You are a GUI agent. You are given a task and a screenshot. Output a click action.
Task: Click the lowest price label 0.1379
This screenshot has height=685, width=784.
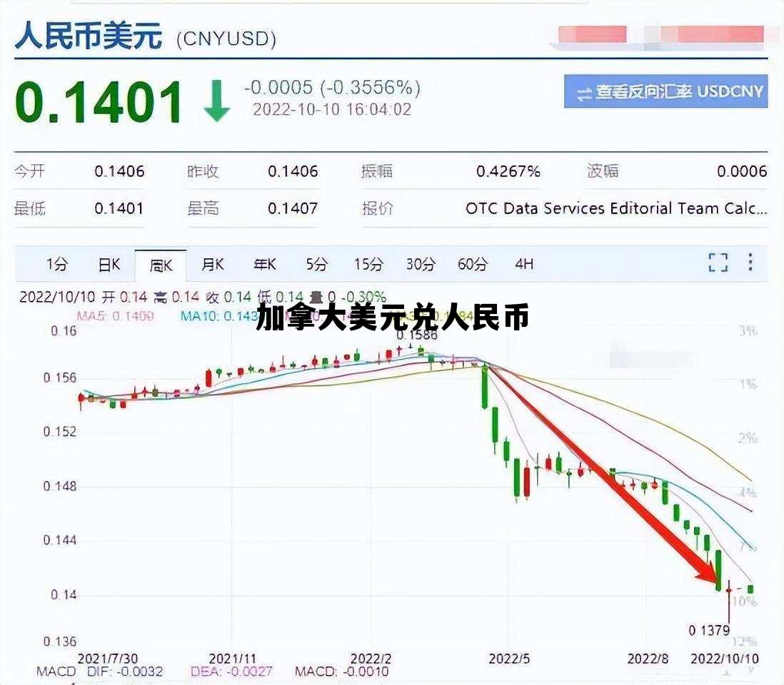point(707,631)
